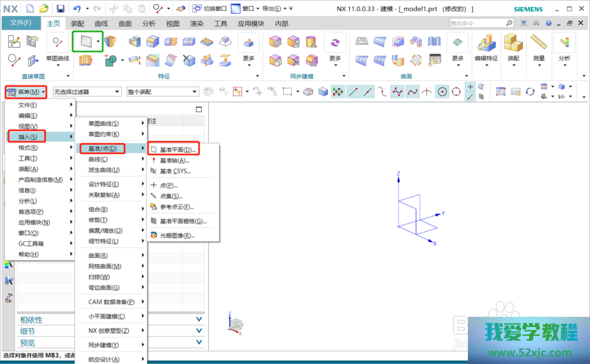This screenshot has height=364, width=590.
Task: Open the 整个装配 scope dropdown
Action: (x=162, y=91)
